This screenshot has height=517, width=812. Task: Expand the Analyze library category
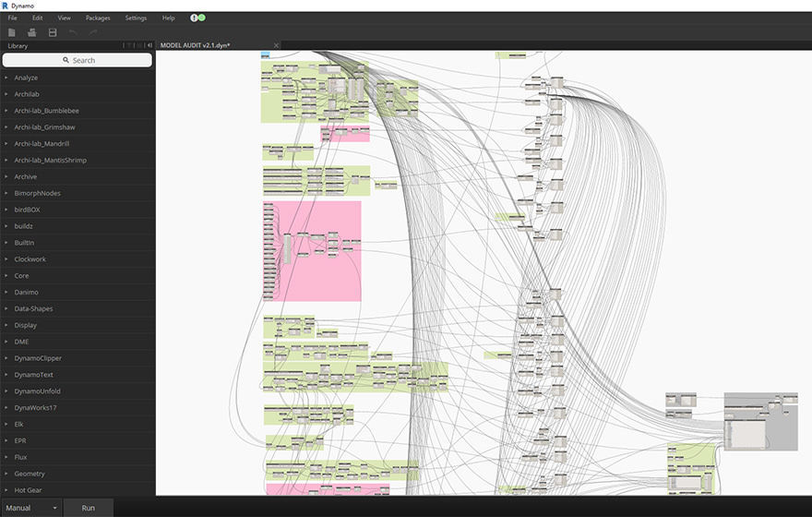click(x=78, y=78)
